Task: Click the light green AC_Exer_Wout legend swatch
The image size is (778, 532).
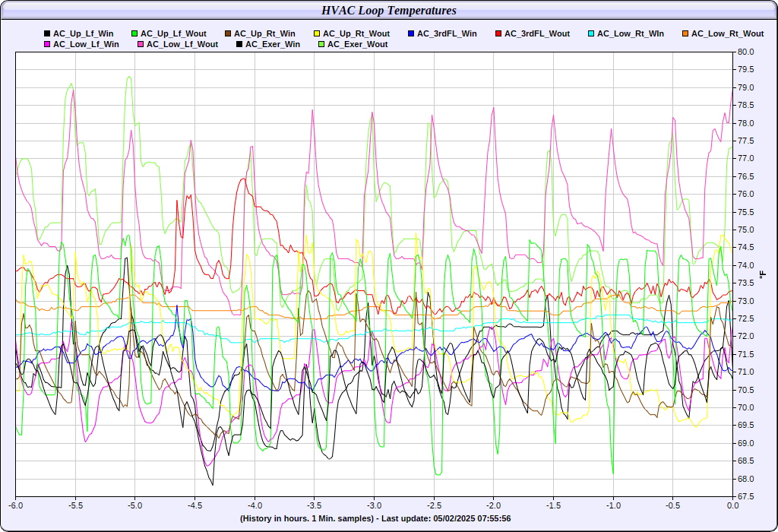Action: tap(321, 44)
